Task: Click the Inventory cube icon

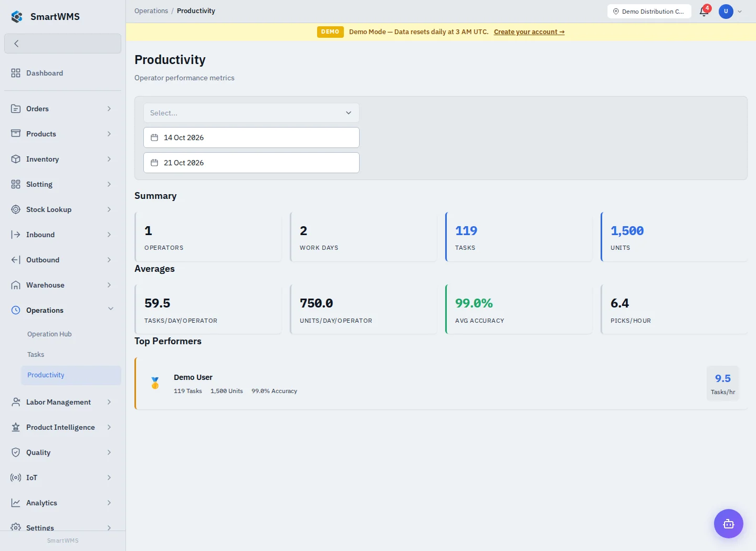Action: (16, 159)
